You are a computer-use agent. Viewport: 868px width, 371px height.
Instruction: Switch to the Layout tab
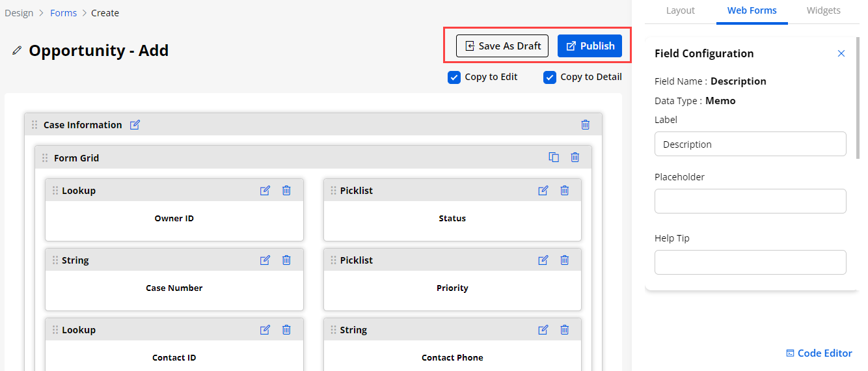click(680, 10)
